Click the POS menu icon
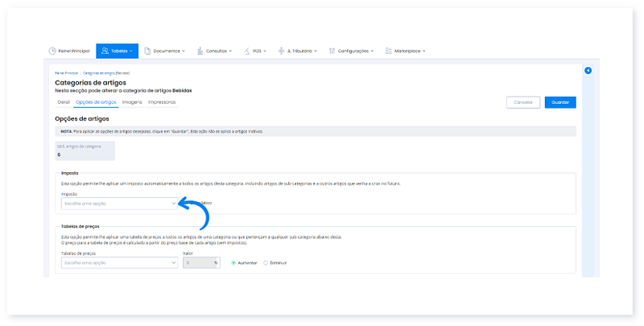Image resolution: width=644 pixels, height=326 pixels. click(247, 51)
